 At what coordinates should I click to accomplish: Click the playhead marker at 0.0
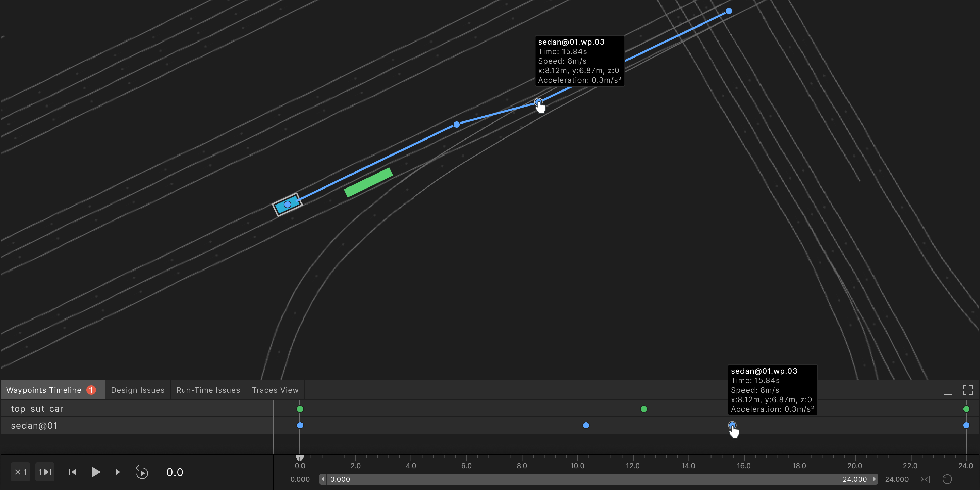300,458
